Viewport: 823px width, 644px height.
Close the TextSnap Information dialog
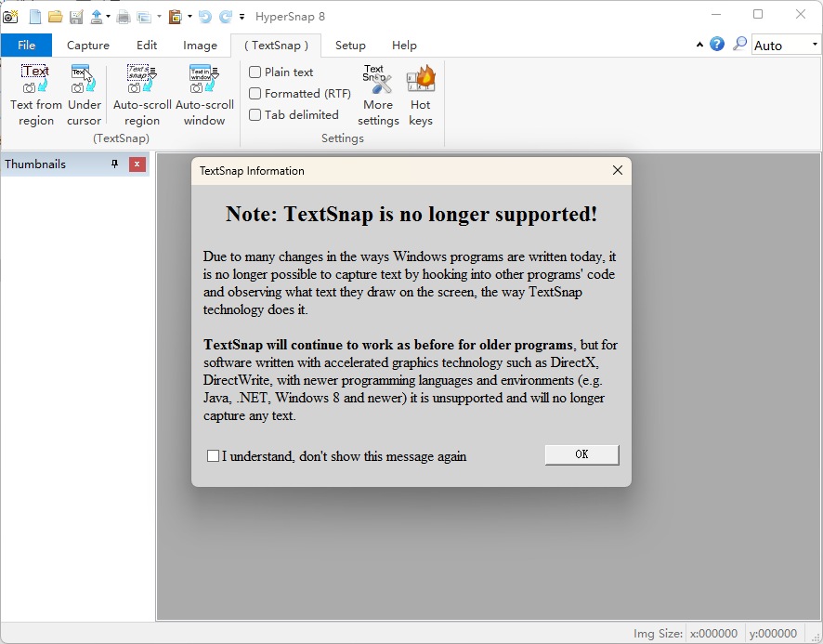(x=617, y=170)
